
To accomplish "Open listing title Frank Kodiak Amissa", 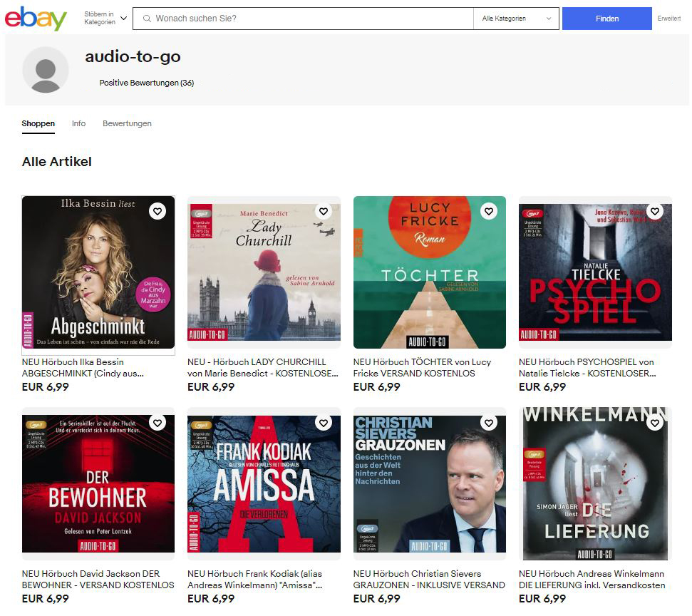I will pyautogui.click(x=255, y=580).
